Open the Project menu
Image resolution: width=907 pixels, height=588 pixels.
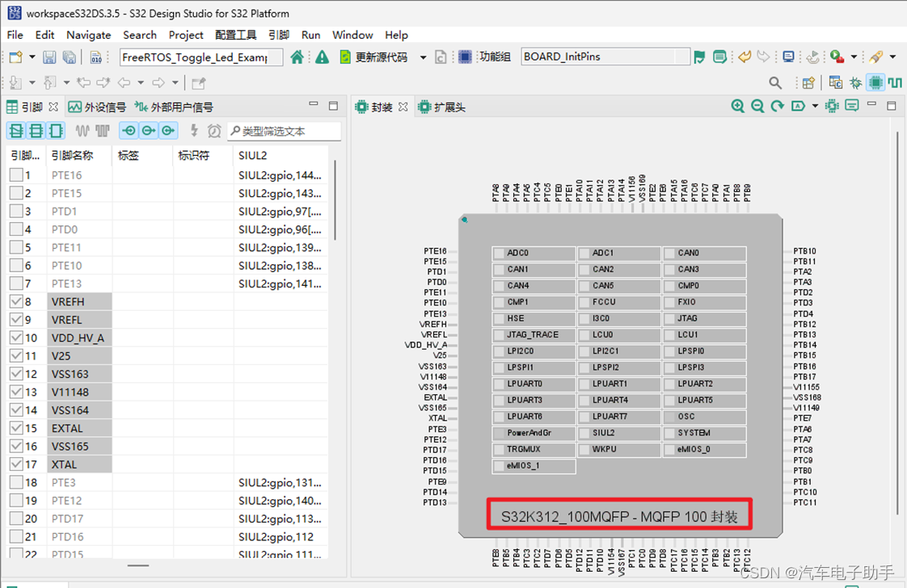pyautogui.click(x=186, y=35)
